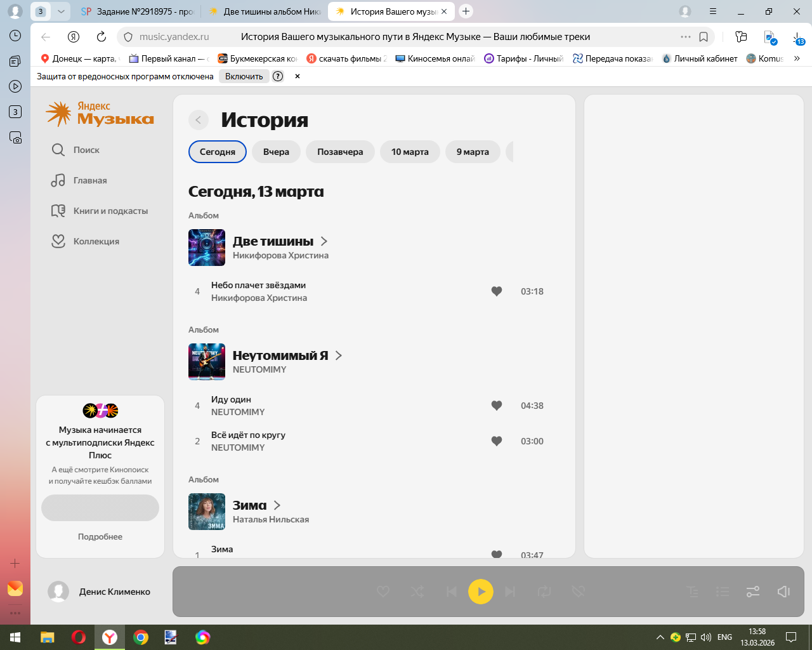812x650 pixels.
Task: Dismiss the malware protection notification bar
Action: 297,76
